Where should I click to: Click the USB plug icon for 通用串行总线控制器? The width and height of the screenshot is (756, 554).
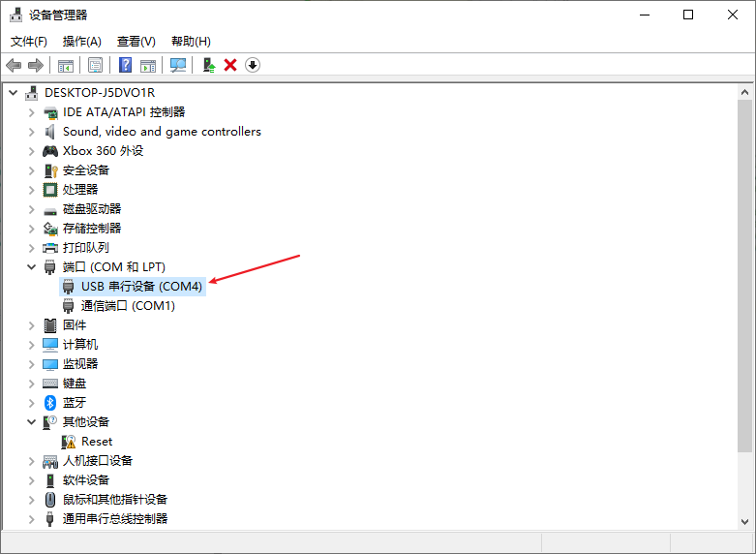50,519
